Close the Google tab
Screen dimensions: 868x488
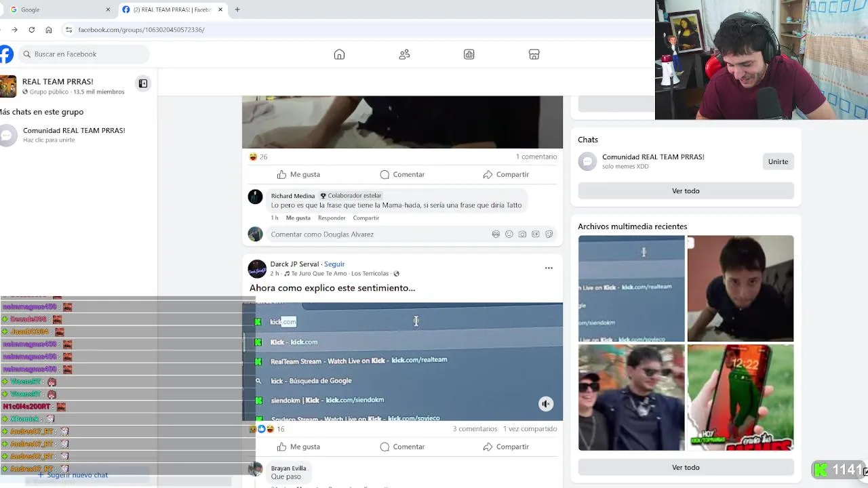coord(108,9)
